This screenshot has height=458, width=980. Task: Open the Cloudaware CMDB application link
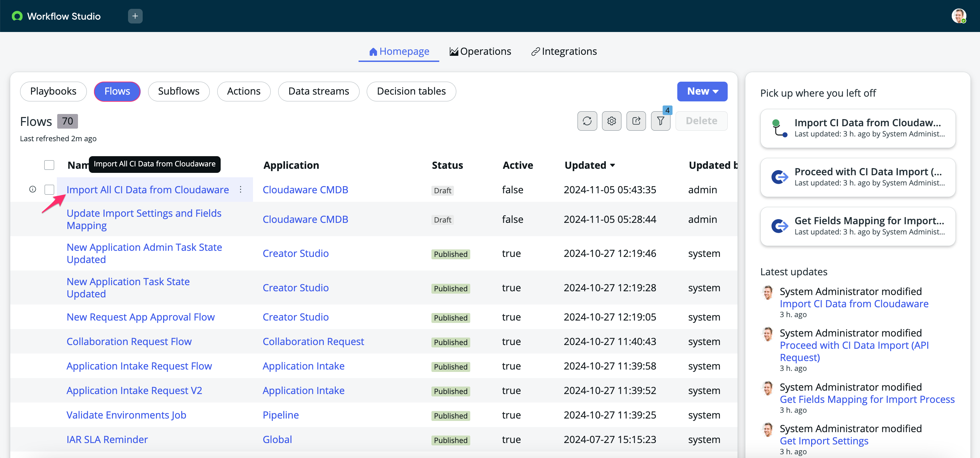[305, 190]
